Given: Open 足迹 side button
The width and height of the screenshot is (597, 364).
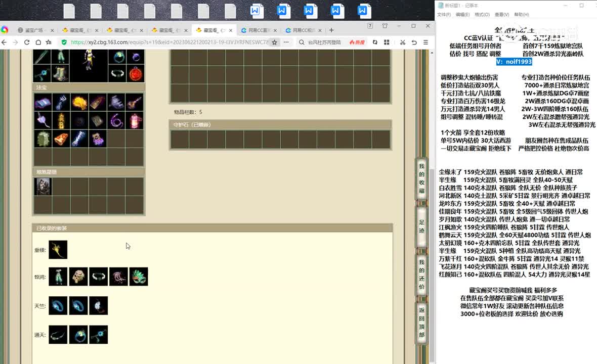Looking at the screenshot, I should (x=421, y=226).
